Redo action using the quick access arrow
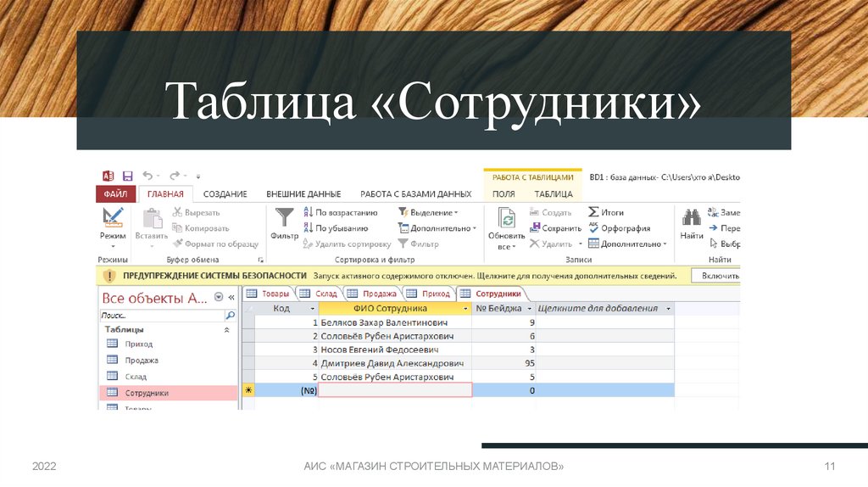 tap(175, 176)
